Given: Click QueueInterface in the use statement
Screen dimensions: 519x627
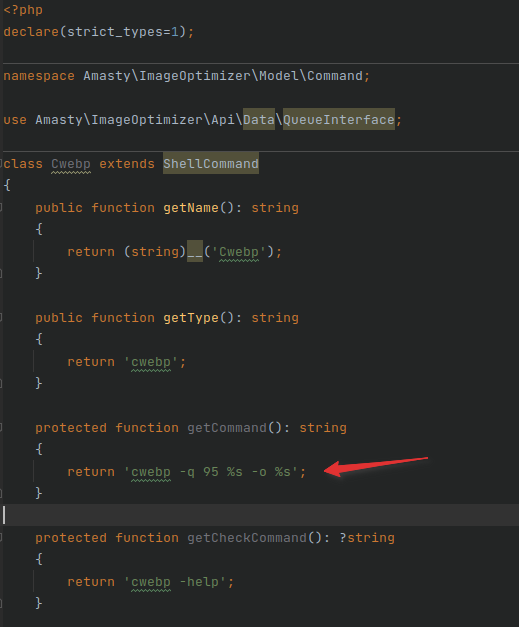Looking at the screenshot, I should point(339,119).
